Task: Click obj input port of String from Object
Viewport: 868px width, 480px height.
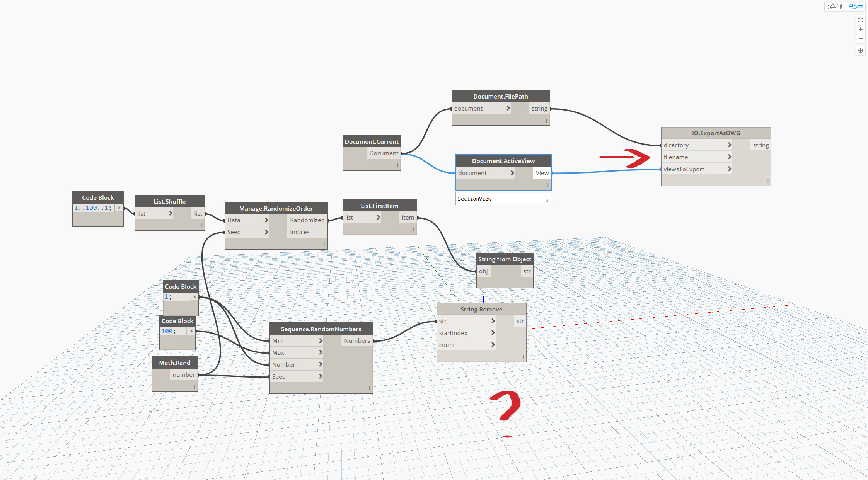Action: pos(483,271)
